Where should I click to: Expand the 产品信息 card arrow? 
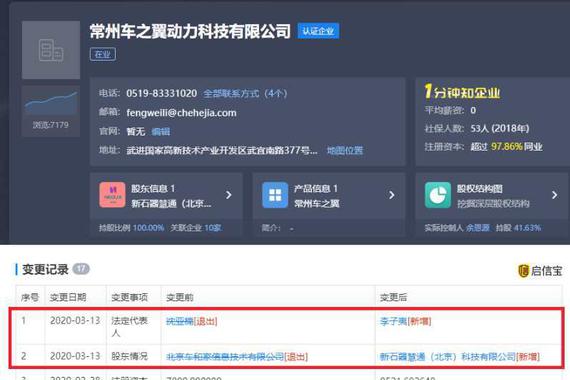coord(392,195)
